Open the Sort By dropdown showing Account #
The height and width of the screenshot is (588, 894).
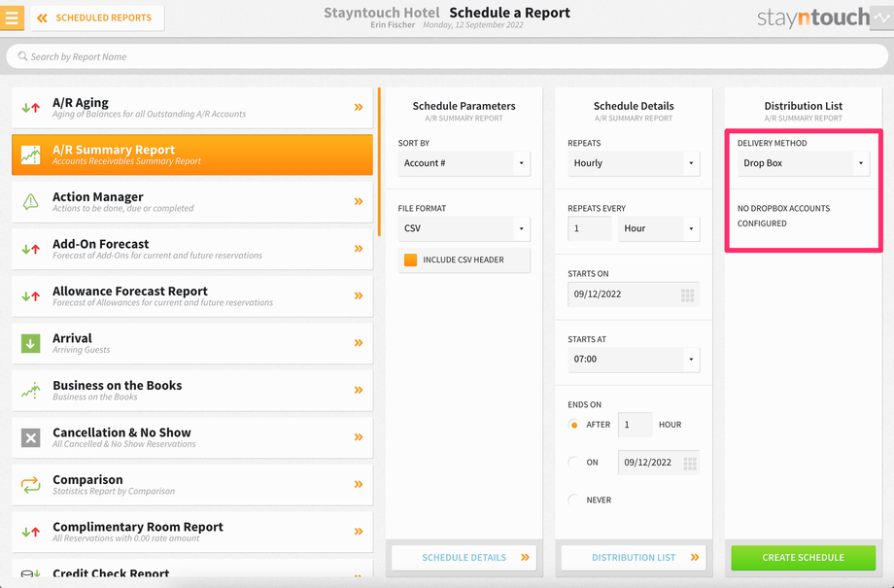[x=464, y=163]
